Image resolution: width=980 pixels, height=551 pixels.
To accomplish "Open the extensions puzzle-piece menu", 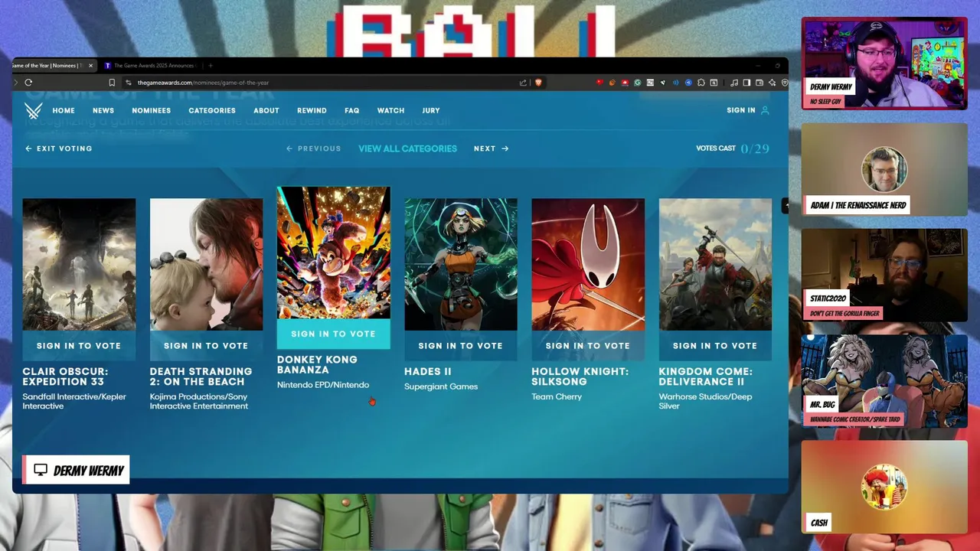I will tap(701, 83).
